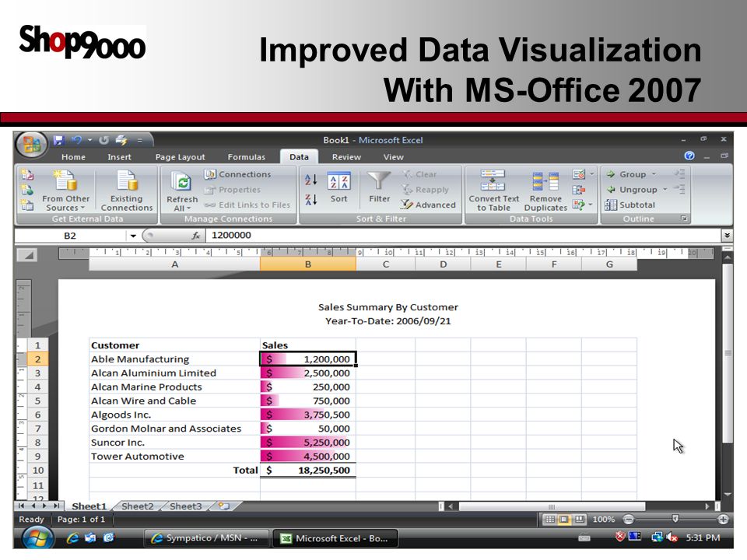
Task: Click sales value 3,750,500
Action: (x=308, y=415)
